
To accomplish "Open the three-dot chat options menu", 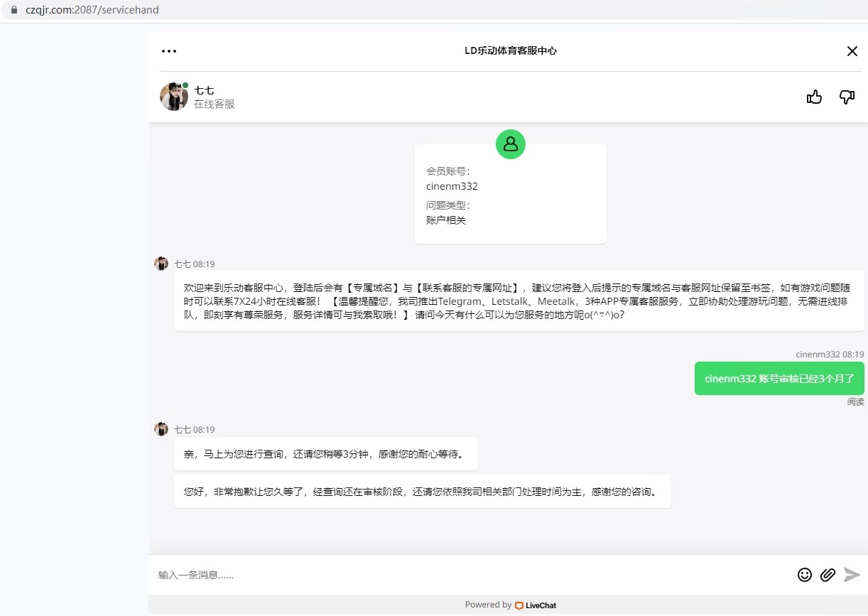I will click(x=169, y=51).
